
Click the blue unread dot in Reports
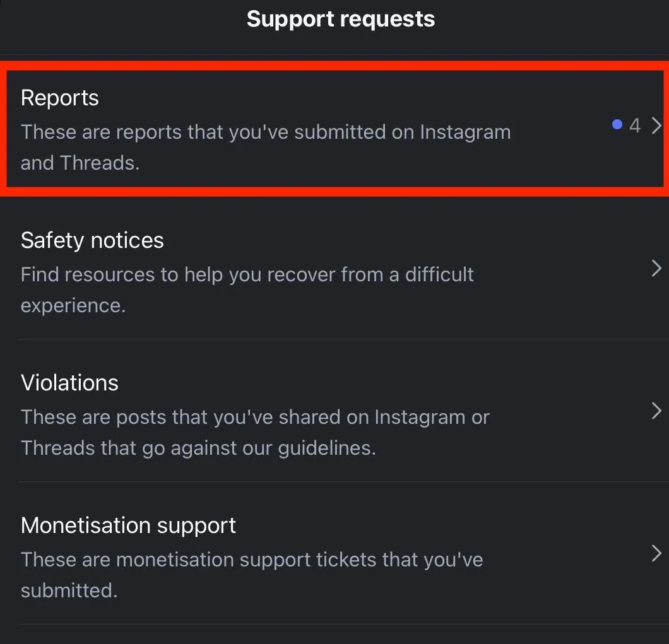tap(617, 125)
